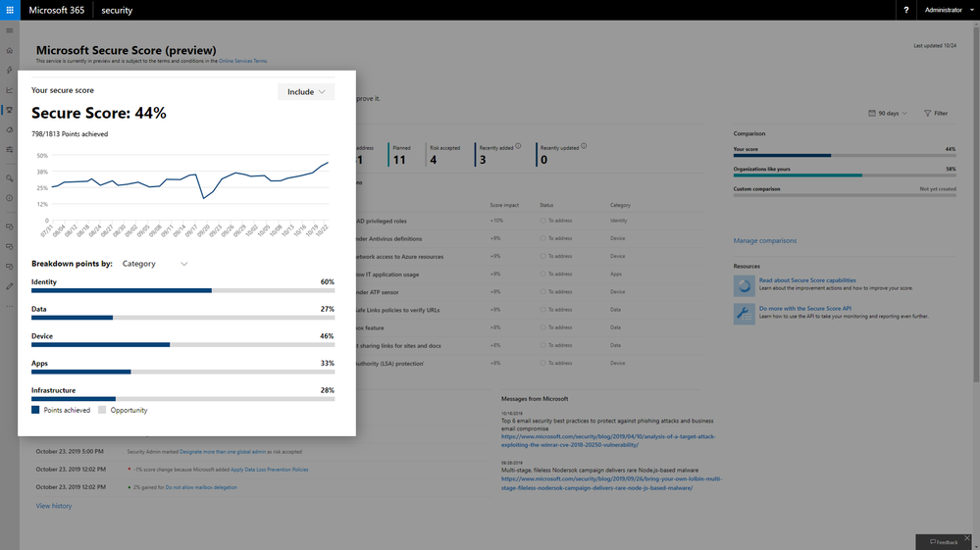Go to Home in the sidebar

tap(10, 51)
